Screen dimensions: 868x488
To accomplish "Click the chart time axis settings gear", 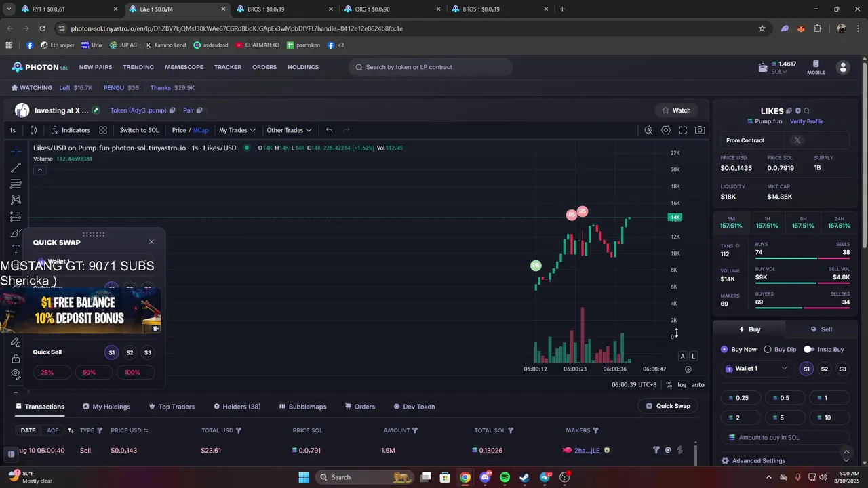I will (688, 369).
